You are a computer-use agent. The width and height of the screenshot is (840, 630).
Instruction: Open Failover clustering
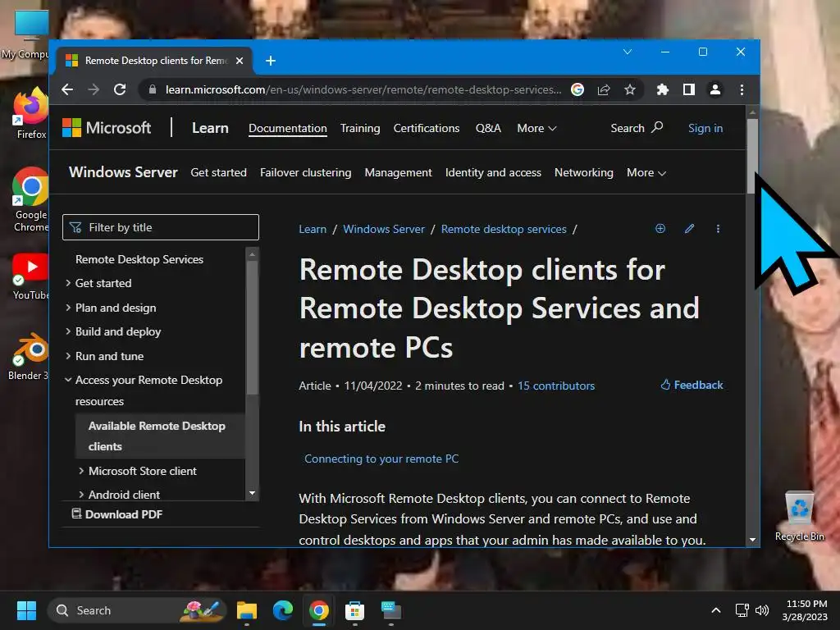305,172
